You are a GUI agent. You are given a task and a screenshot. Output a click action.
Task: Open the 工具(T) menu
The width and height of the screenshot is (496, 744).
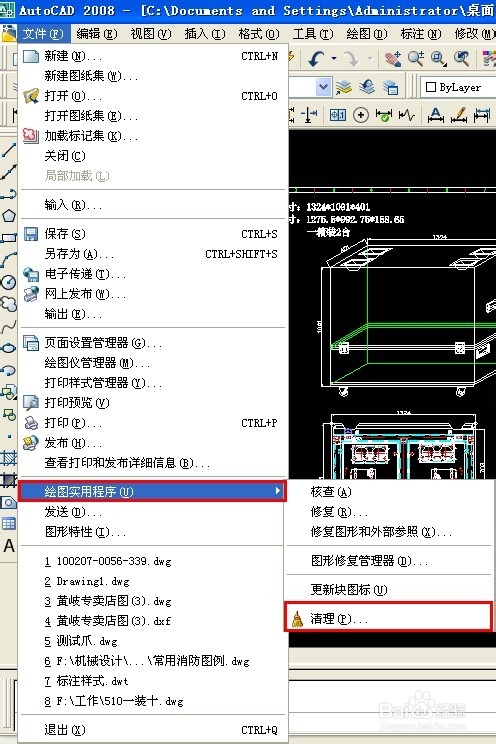coord(313,34)
